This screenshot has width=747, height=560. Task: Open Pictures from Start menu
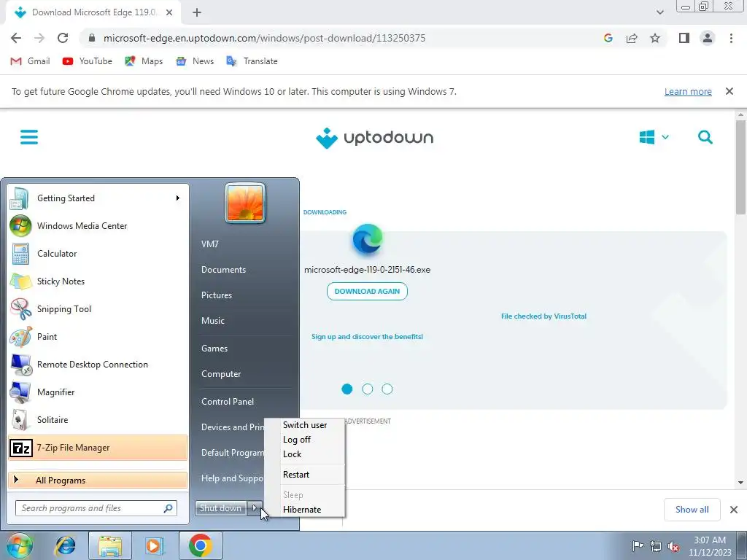216,295
